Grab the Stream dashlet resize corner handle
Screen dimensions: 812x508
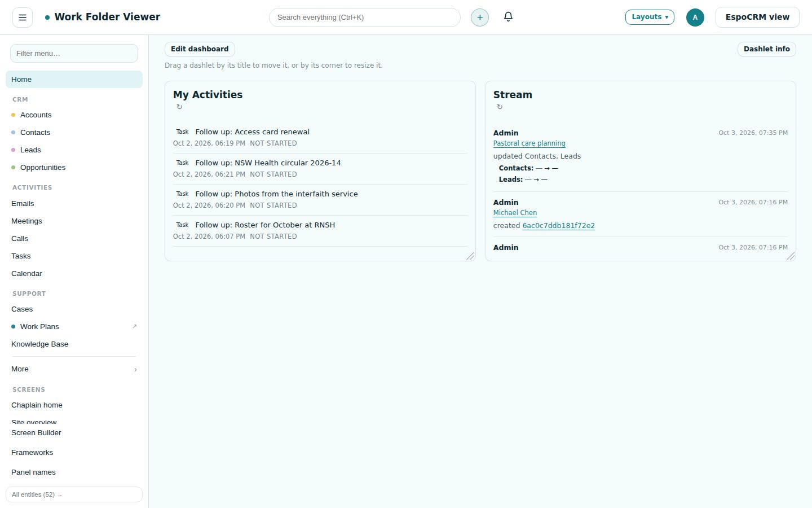tap(791, 256)
